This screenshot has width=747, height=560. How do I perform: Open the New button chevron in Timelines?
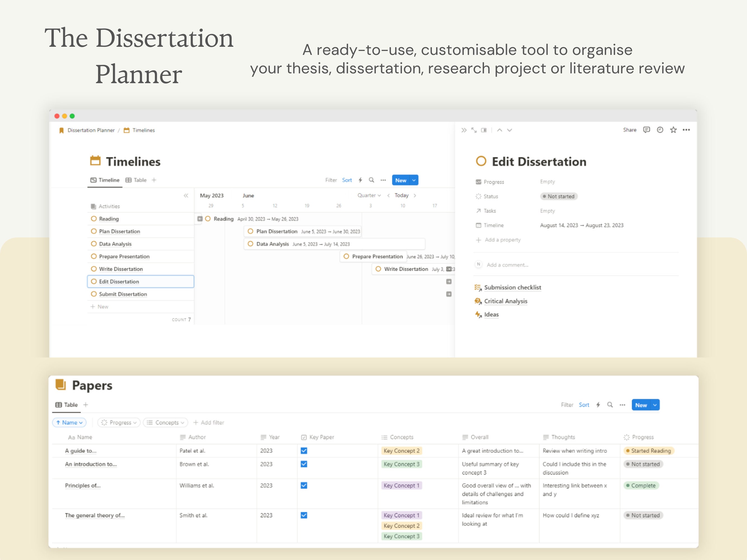[414, 180]
